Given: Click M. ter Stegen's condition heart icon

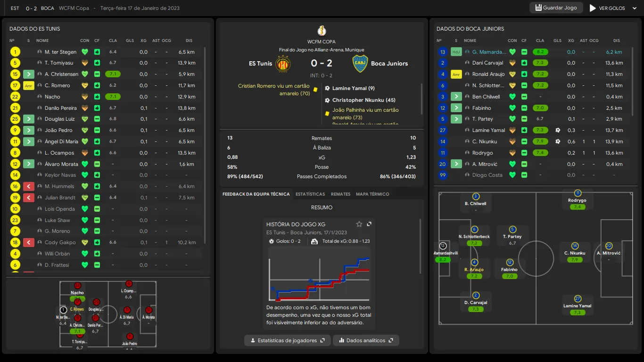Looking at the screenshot, I should click(x=85, y=52).
